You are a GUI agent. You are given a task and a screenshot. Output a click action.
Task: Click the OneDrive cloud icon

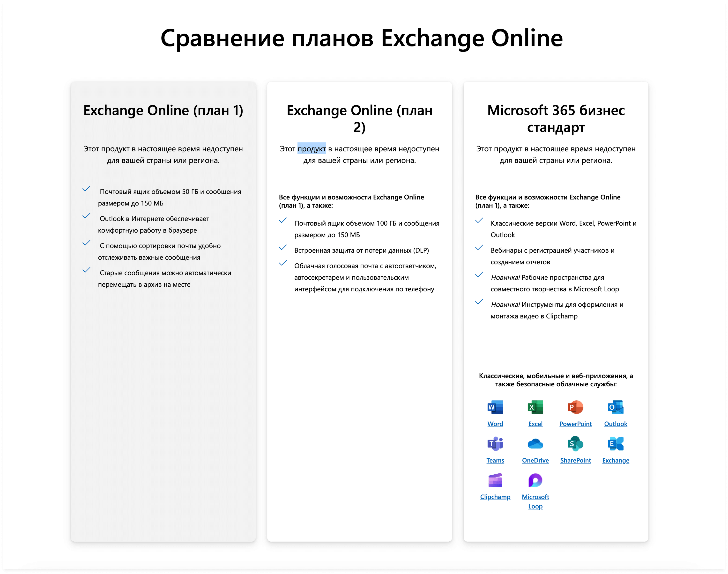click(535, 444)
